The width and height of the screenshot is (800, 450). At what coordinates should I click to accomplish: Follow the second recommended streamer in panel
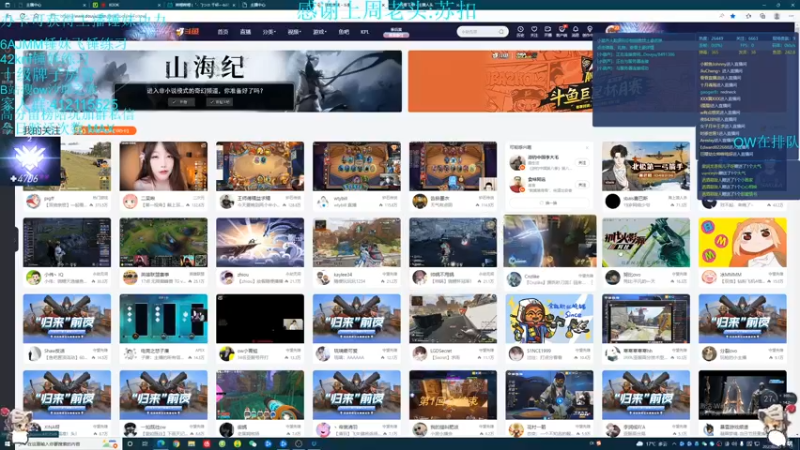(582, 185)
